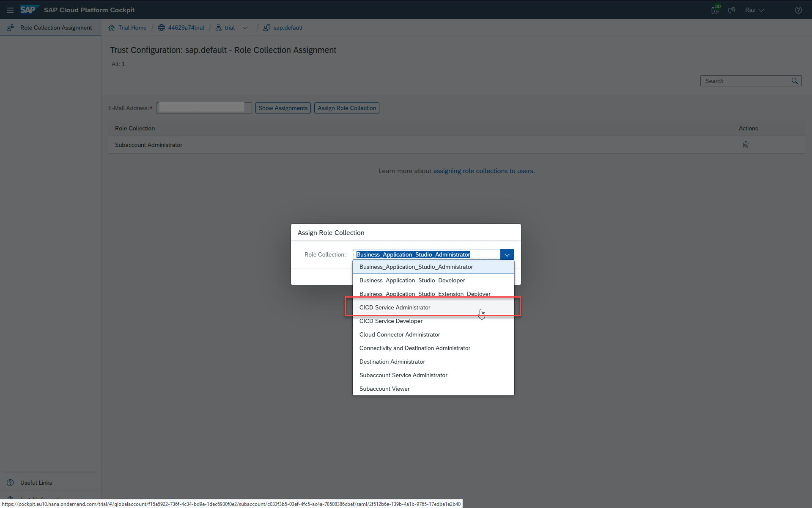Select Business_Application_Studio_Extension_Deployer option

(x=433, y=293)
